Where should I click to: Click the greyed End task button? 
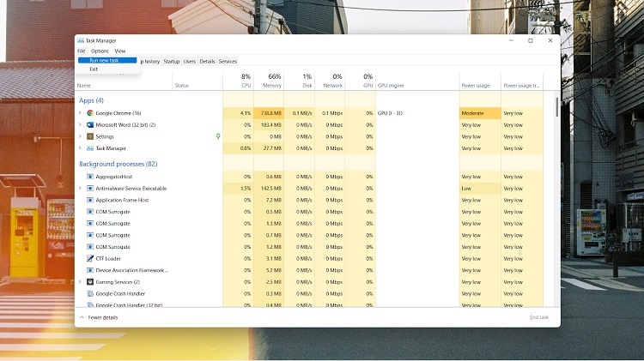[538, 317]
